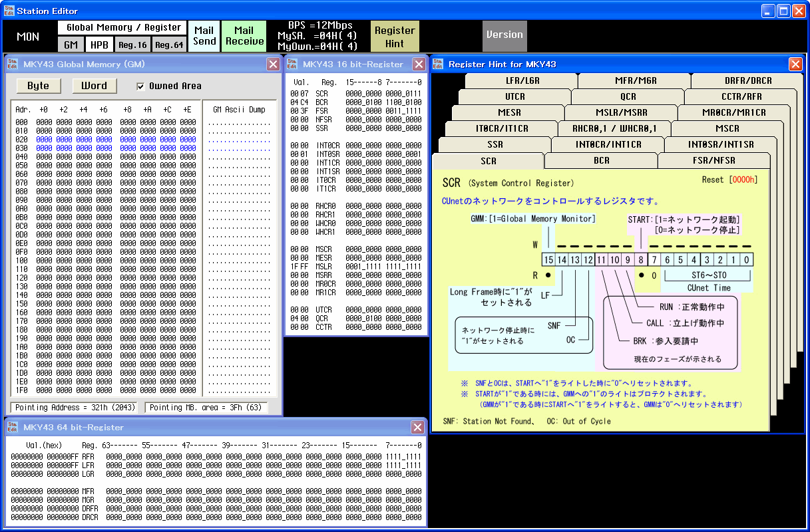Click the Pointing MB. area status field
Image resolution: width=810 pixels, height=532 pixels.
point(206,408)
